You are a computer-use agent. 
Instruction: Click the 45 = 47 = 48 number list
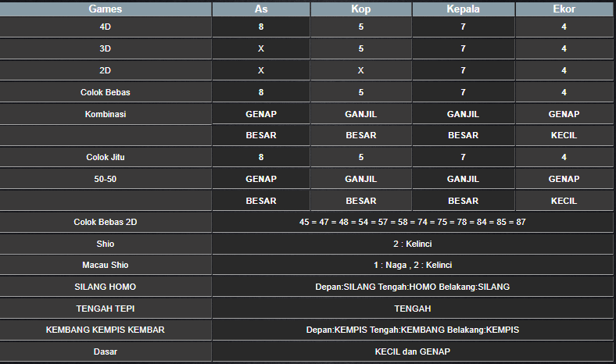click(x=413, y=222)
